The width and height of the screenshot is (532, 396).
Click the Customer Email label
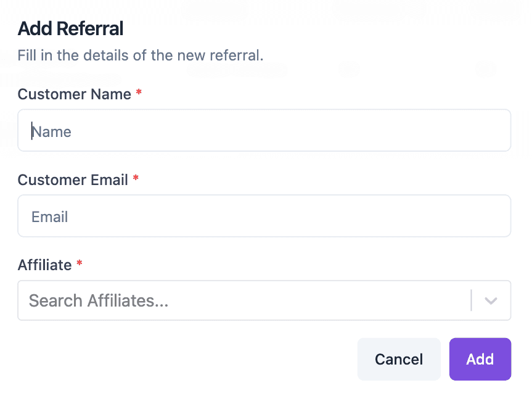click(73, 180)
